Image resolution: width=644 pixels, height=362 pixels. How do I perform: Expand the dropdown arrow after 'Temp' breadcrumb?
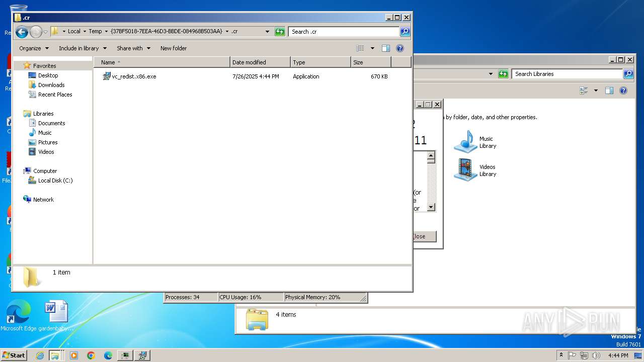(x=106, y=31)
